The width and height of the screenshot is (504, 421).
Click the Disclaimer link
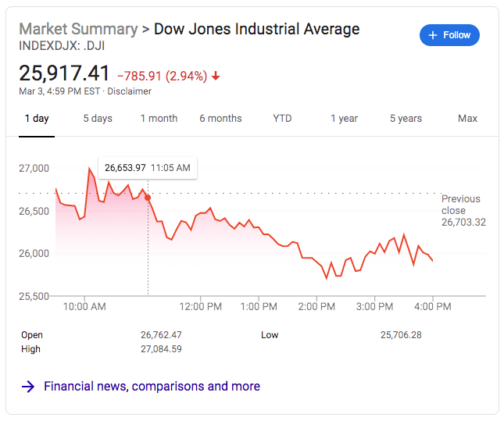point(131,91)
